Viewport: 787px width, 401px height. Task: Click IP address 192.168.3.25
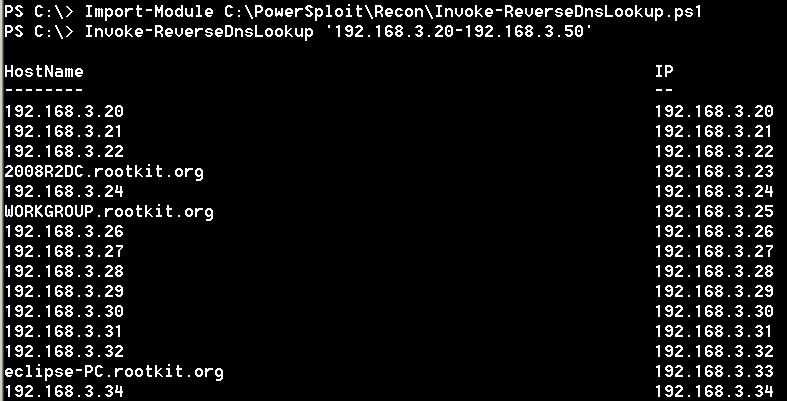[x=714, y=212]
